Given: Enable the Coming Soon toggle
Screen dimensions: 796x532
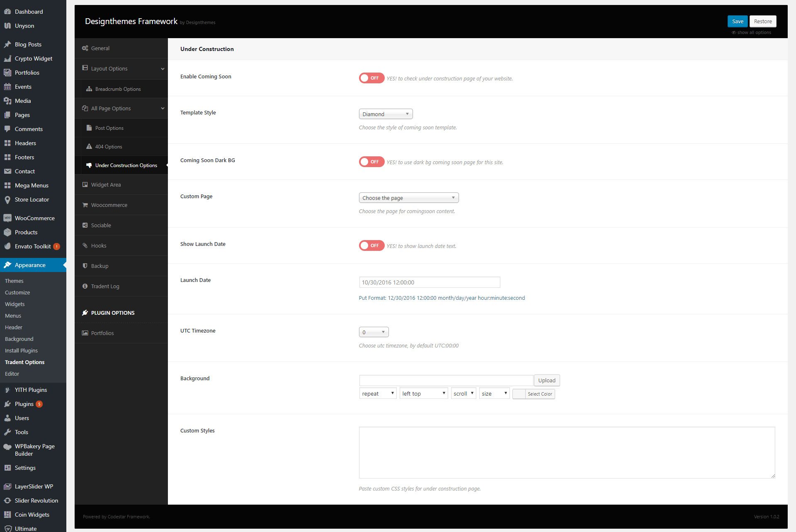Looking at the screenshot, I should [371, 78].
